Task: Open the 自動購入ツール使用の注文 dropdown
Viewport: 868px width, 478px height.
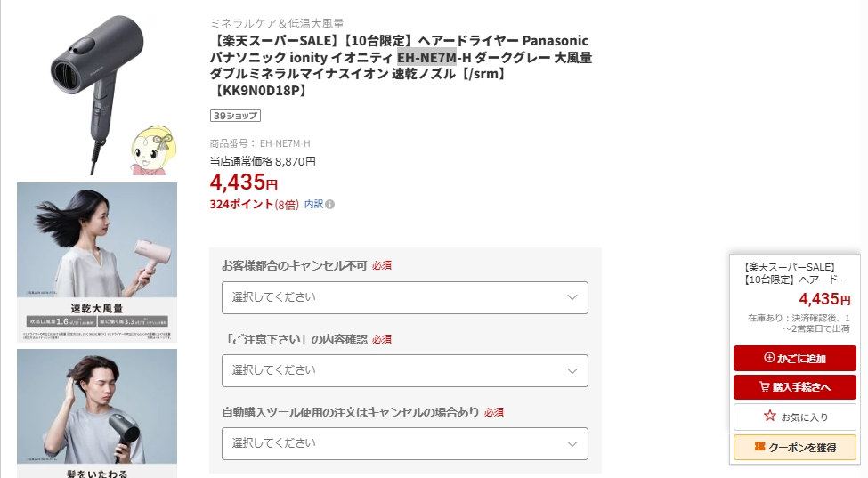Action: [404, 443]
